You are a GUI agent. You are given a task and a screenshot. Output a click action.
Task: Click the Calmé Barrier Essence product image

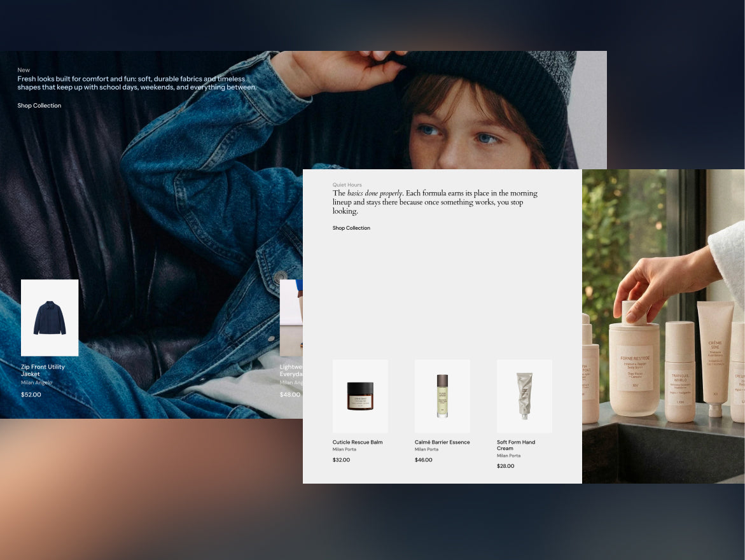(442, 396)
